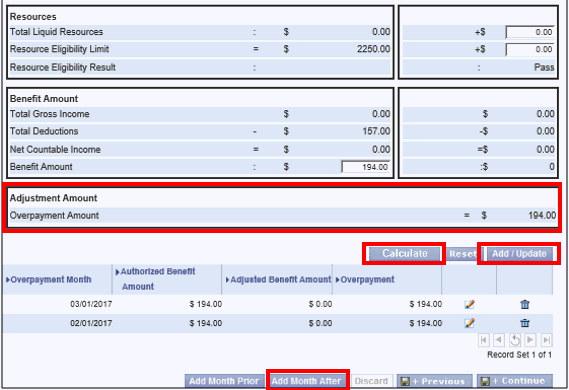Select the Net Countable Income label
Viewport: 569px width, 390px height.
[x=55, y=149]
